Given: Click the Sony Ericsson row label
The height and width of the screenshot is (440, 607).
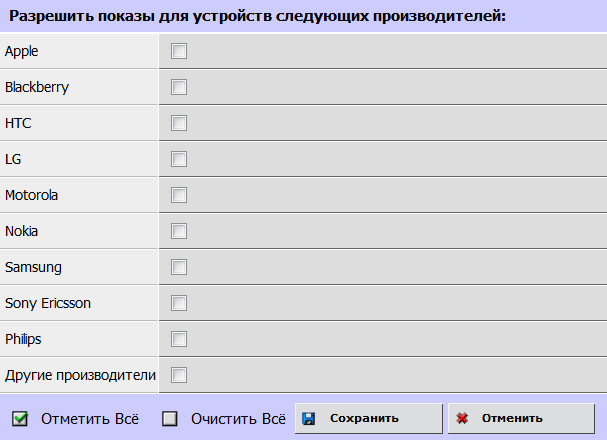Looking at the screenshot, I should 48,303.
